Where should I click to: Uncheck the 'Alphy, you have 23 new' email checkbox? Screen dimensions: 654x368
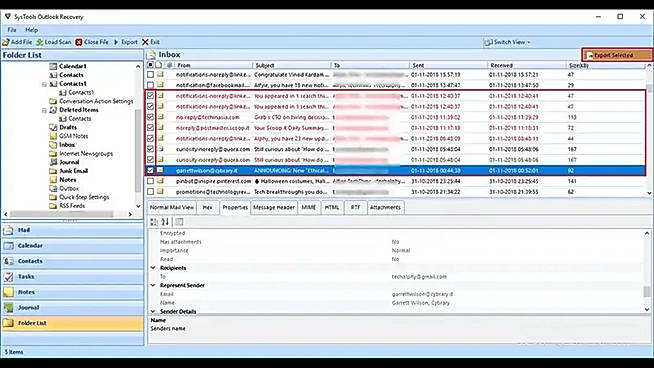(150, 139)
